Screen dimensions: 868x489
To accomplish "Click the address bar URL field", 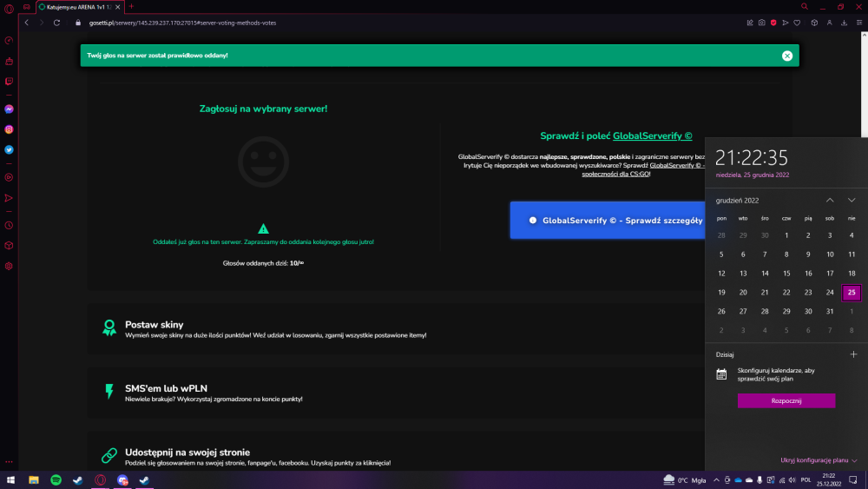I will tap(182, 23).
